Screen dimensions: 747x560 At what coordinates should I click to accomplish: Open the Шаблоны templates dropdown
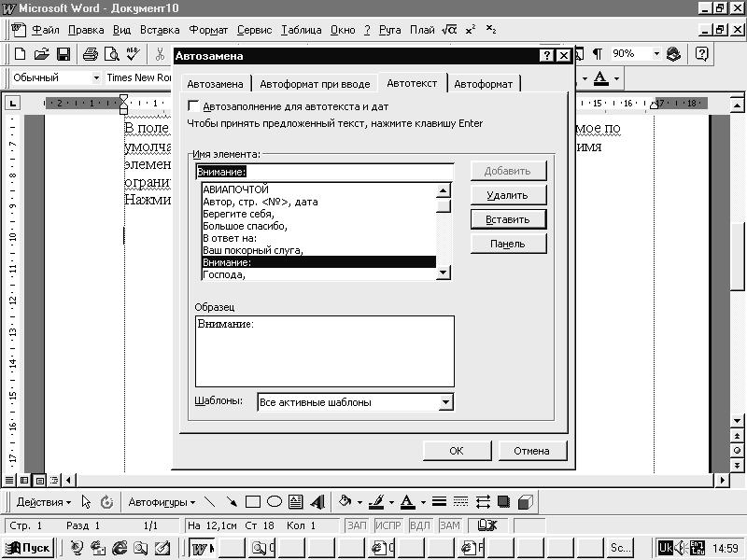pyautogui.click(x=445, y=402)
